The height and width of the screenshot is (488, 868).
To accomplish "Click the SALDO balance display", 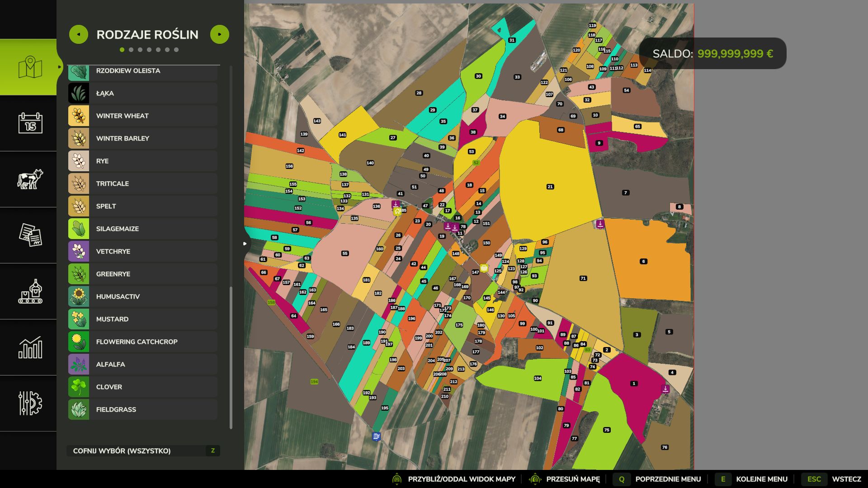I will coord(712,53).
